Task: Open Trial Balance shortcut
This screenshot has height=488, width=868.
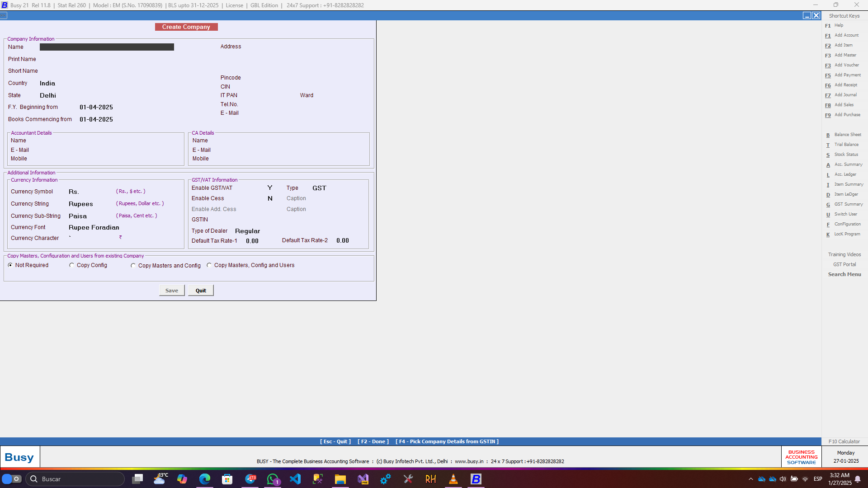Action: click(x=842, y=145)
